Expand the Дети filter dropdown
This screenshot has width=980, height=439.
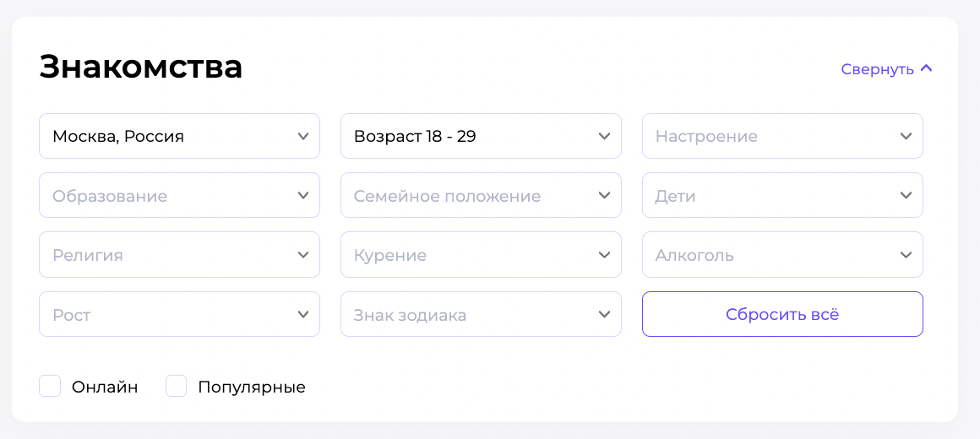[782, 196]
